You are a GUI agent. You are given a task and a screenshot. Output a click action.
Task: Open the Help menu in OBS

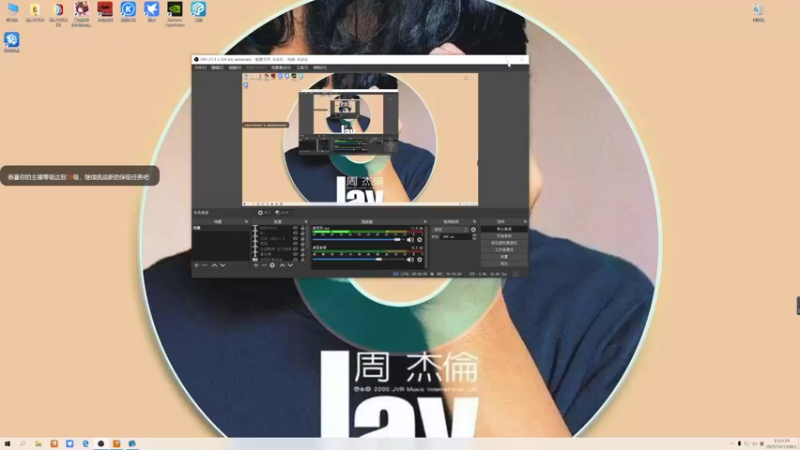(319, 67)
